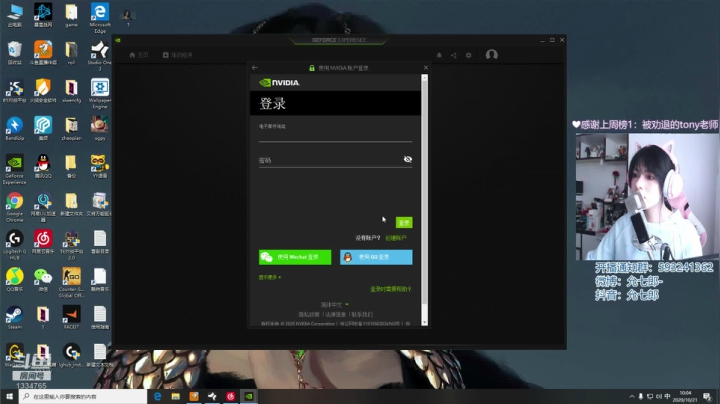This screenshot has height=404, width=720.
Task: Open the login help link
Action: click(x=390, y=289)
